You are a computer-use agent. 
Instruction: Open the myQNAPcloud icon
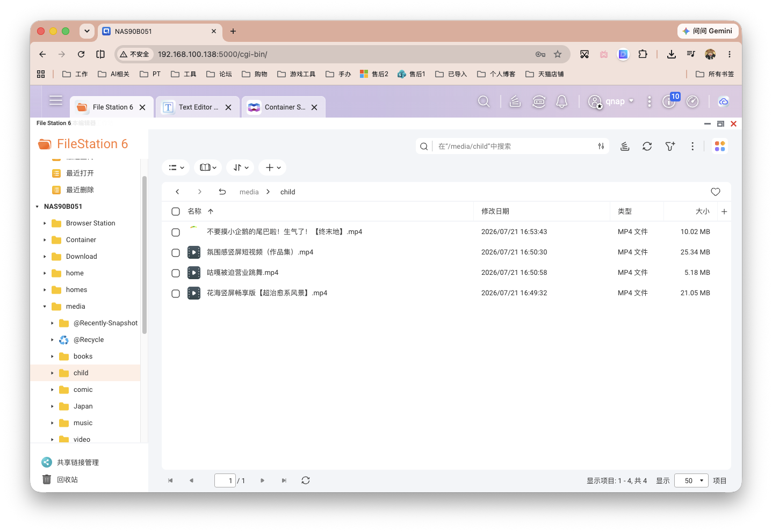(723, 101)
